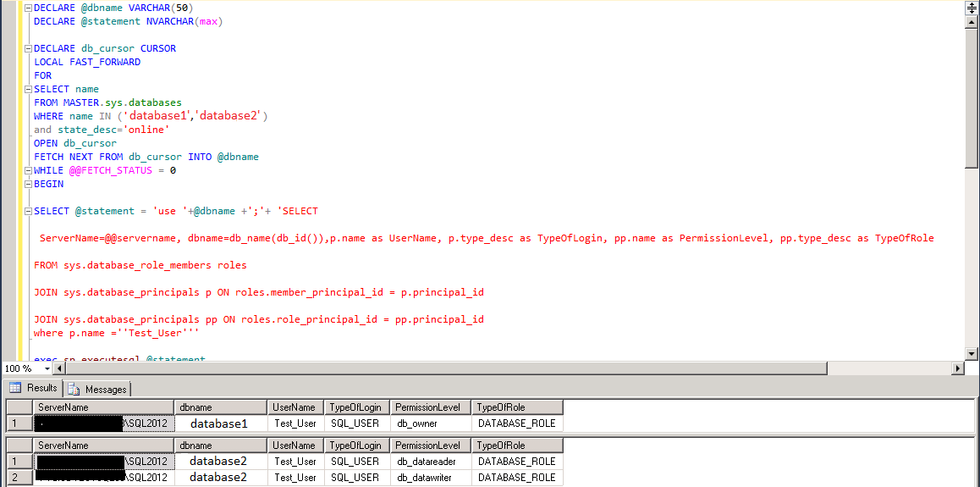Click the database1 cell in results
The width and height of the screenshot is (980, 487).
[x=221, y=423]
